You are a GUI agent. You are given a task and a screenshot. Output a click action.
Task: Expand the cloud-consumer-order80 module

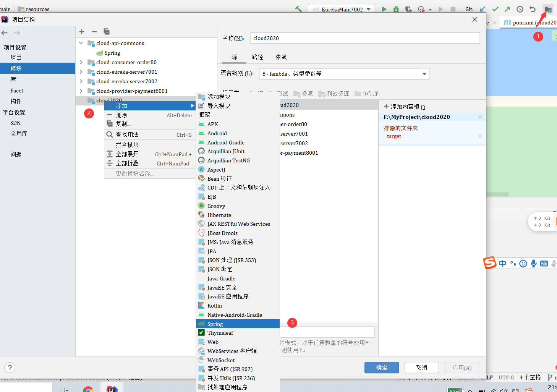[x=81, y=62]
